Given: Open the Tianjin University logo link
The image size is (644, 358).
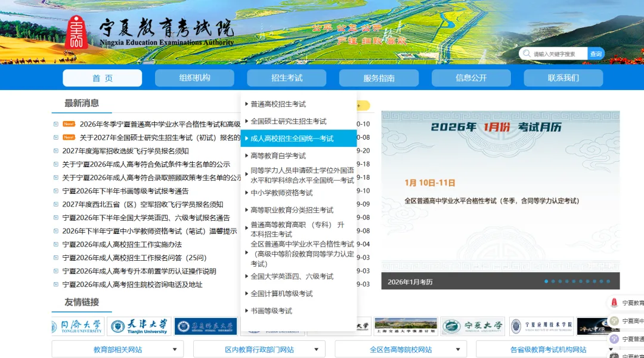Looking at the screenshot, I should (139, 326).
